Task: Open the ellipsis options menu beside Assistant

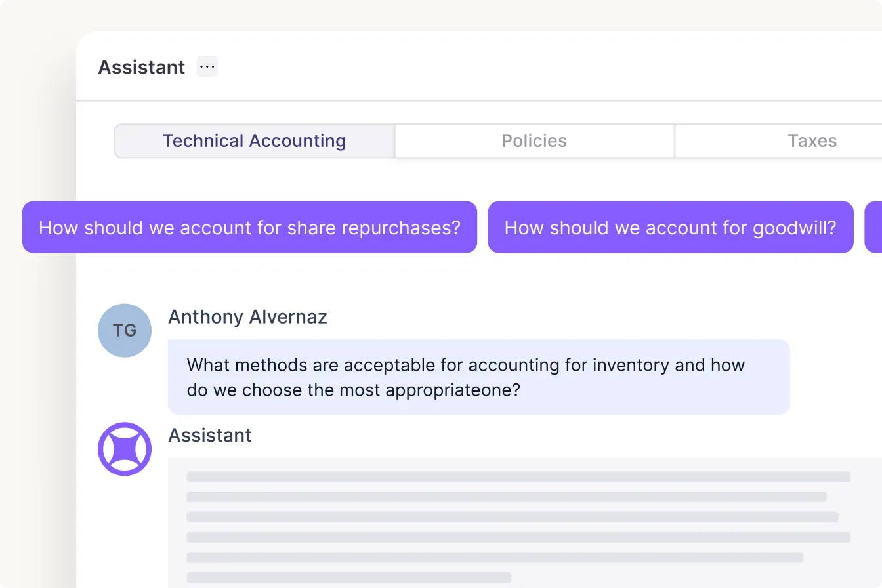Action: click(207, 67)
